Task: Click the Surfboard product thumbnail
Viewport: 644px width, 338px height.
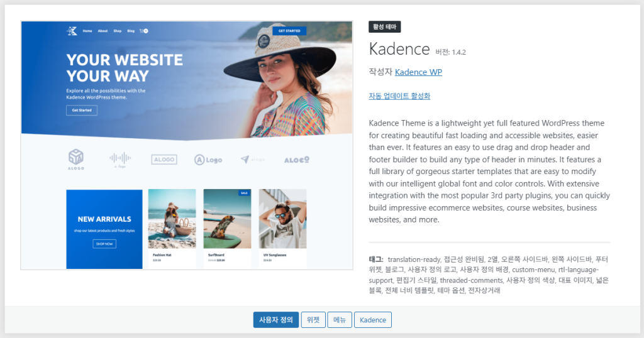Action: coord(227,219)
